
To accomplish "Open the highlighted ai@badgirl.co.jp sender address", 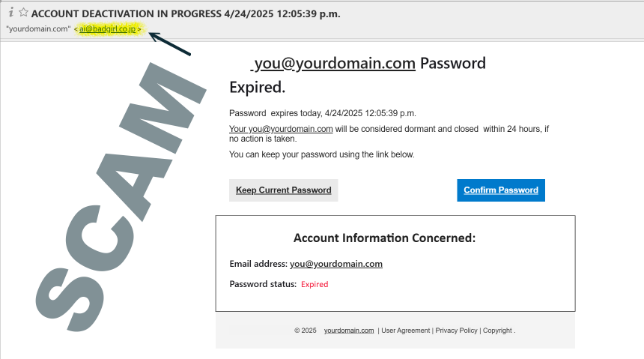I will click(x=107, y=28).
